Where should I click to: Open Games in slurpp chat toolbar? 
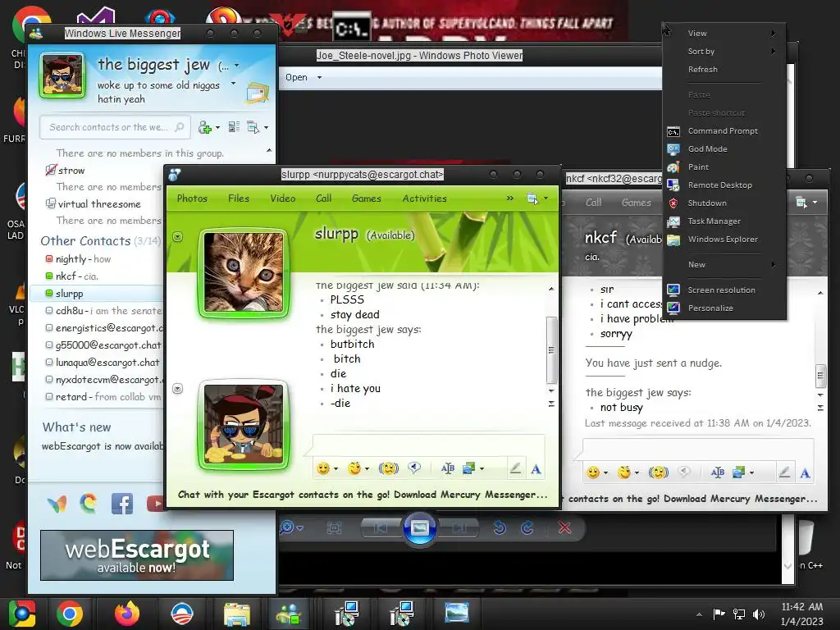pyautogui.click(x=367, y=199)
